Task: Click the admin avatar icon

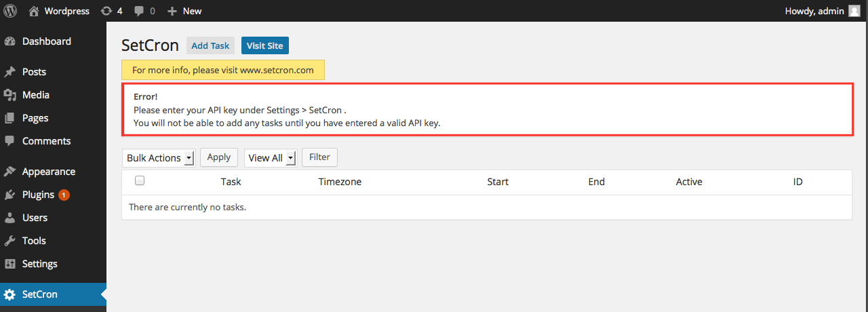Action: tap(854, 11)
